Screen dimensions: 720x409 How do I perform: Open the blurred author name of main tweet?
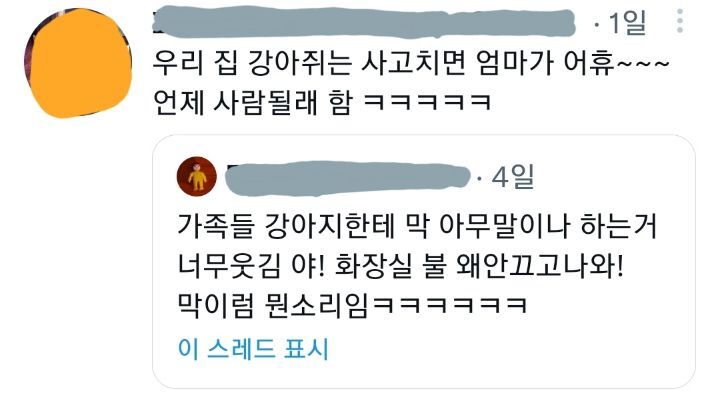point(364,22)
